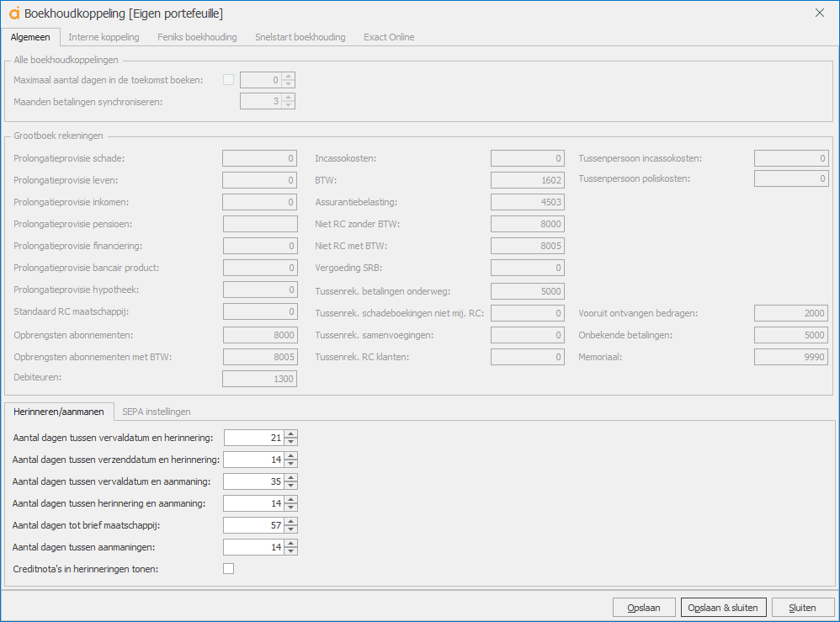840x622 pixels.
Task: Click the herinnering en aanmaning days field
Action: pos(254,503)
